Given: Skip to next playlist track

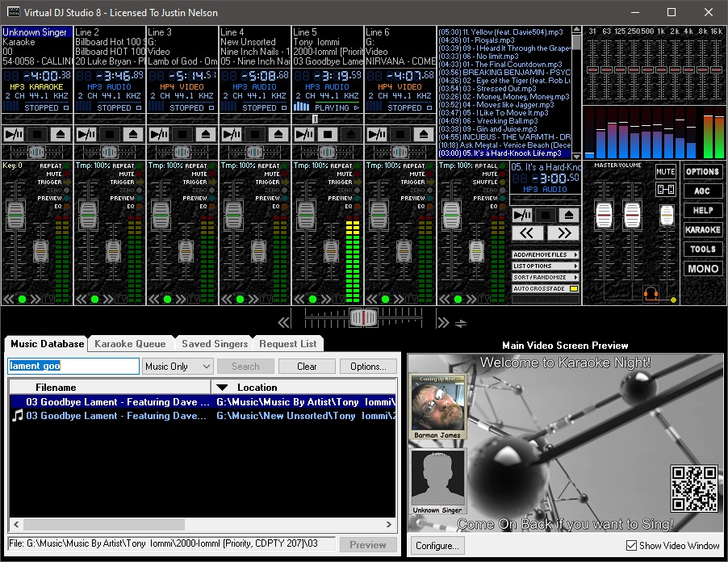Looking at the screenshot, I should 563,233.
